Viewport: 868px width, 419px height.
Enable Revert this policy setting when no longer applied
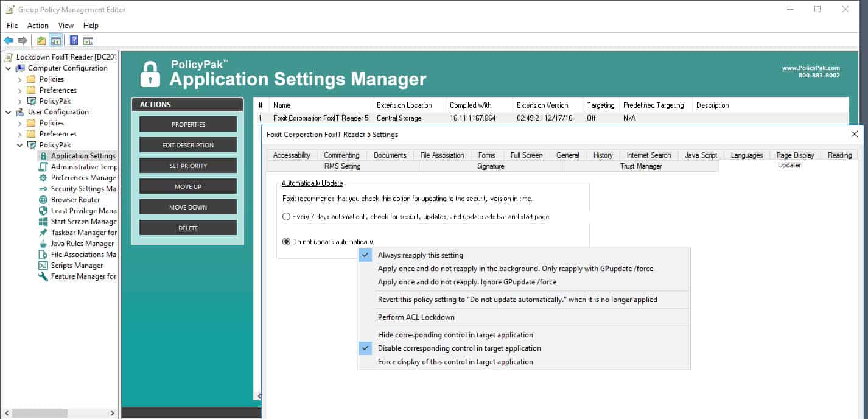tap(523, 300)
